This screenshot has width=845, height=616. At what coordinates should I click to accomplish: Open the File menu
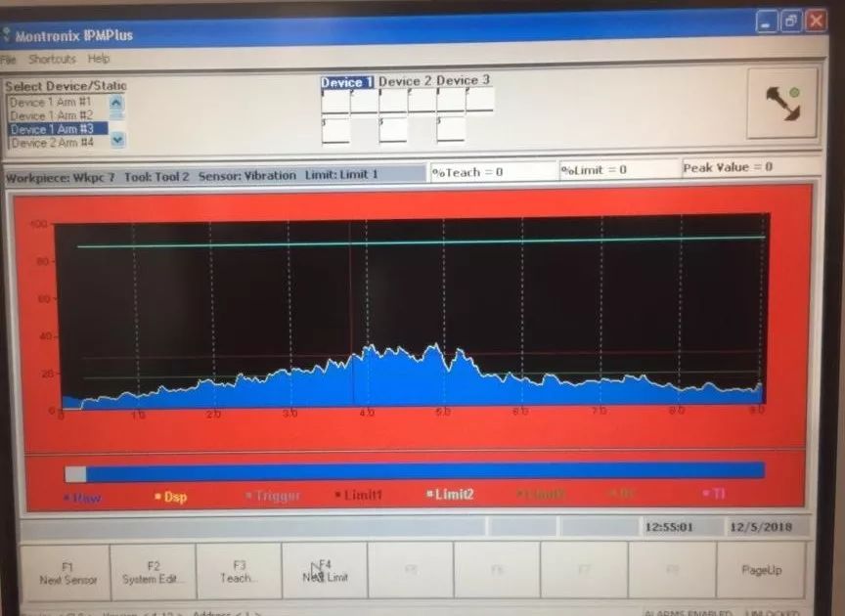(9, 60)
